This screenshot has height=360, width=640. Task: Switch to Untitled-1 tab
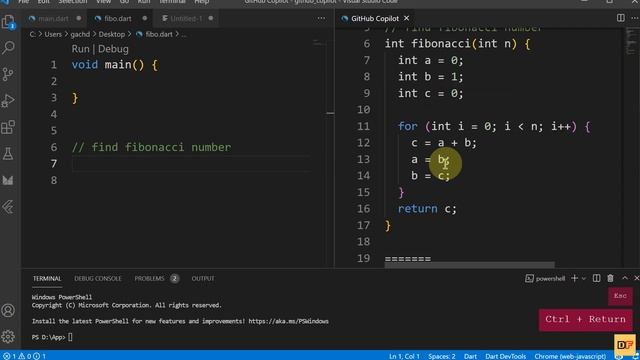point(186,18)
